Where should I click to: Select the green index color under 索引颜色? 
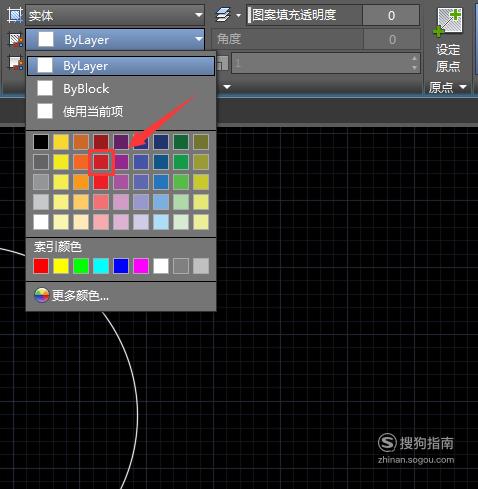pos(81,266)
